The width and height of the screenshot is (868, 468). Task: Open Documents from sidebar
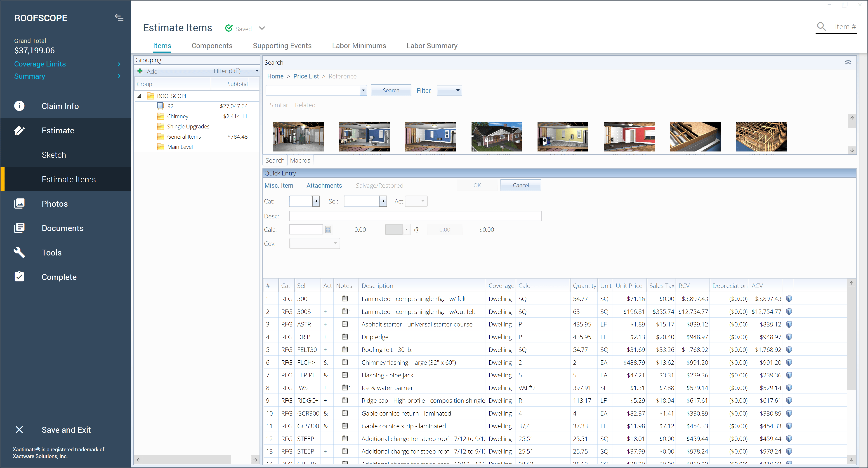tap(62, 228)
